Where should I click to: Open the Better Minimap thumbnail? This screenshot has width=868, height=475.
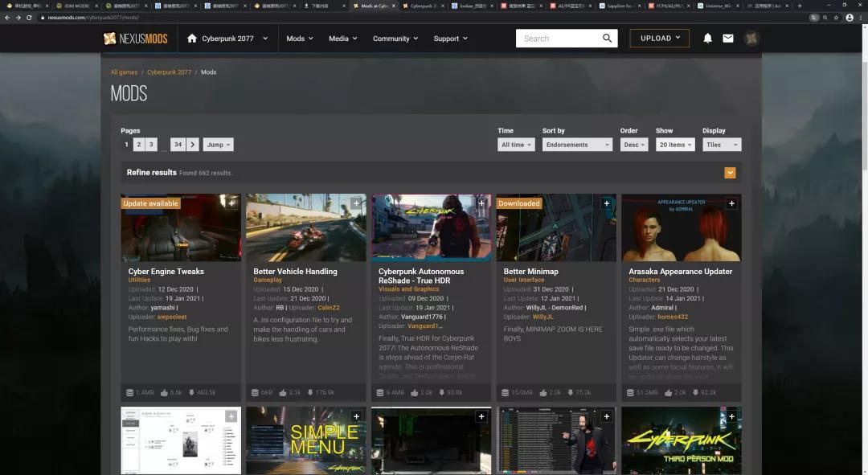tap(556, 227)
